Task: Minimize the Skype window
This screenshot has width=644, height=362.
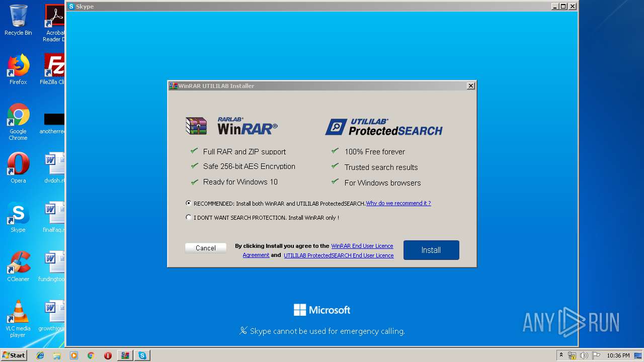Action: (x=555, y=7)
